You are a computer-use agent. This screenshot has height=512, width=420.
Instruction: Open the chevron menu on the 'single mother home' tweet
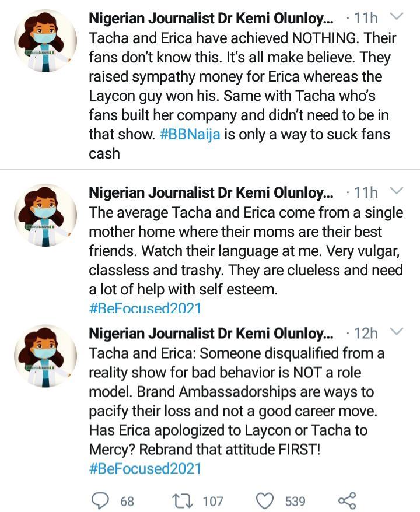pyautogui.click(x=396, y=192)
